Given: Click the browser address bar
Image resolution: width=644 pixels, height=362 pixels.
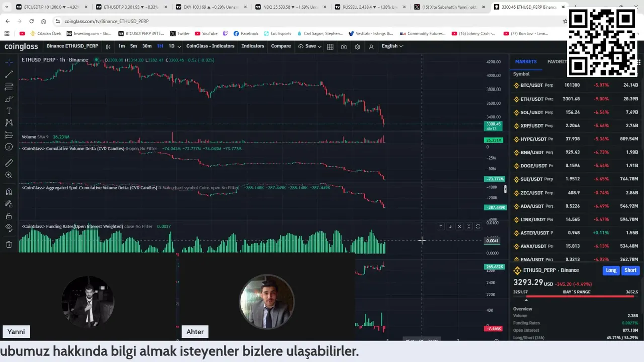Looking at the screenshot, I should click(307, 21).
